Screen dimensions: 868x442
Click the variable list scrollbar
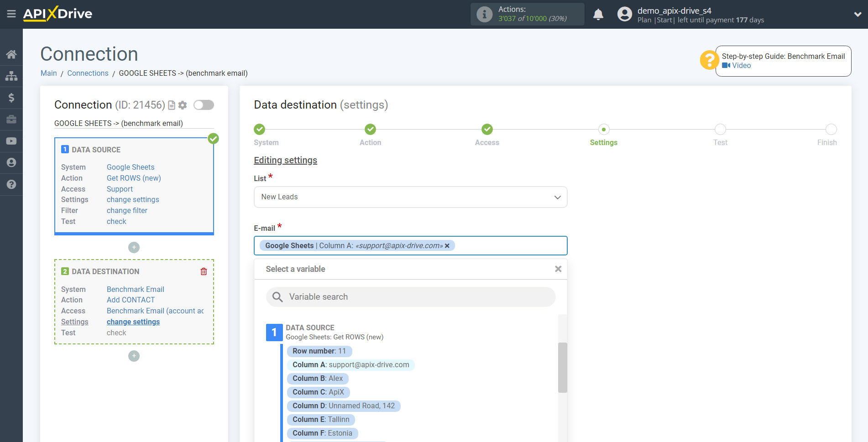(x=562, y=368)
